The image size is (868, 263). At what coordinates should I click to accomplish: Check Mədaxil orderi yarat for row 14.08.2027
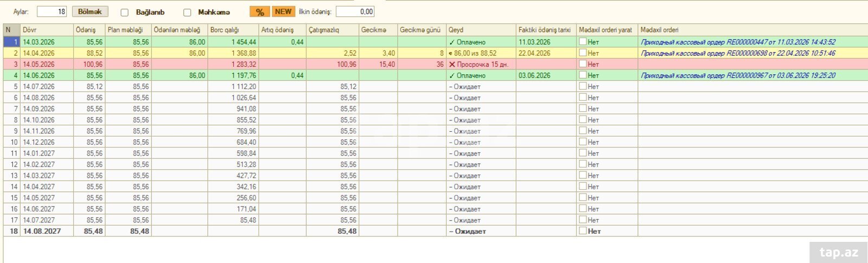coord(582,230)
